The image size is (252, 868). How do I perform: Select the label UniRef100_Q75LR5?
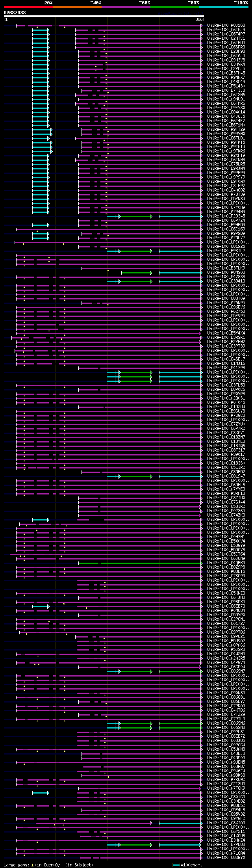pyautogui.click(x=226, y=164)
